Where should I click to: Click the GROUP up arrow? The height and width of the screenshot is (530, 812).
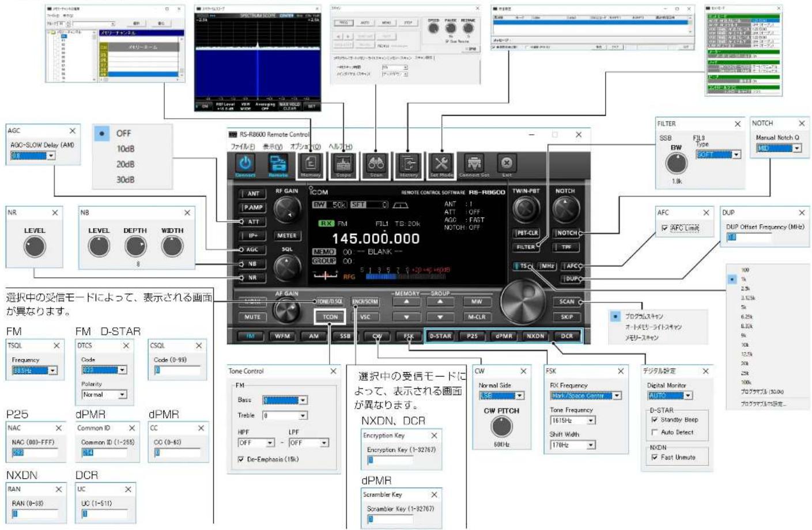point(440,301)
